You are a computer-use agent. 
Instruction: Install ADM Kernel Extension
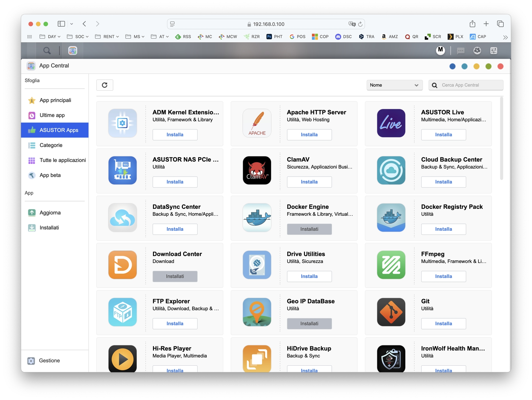[x=175, y=135]
